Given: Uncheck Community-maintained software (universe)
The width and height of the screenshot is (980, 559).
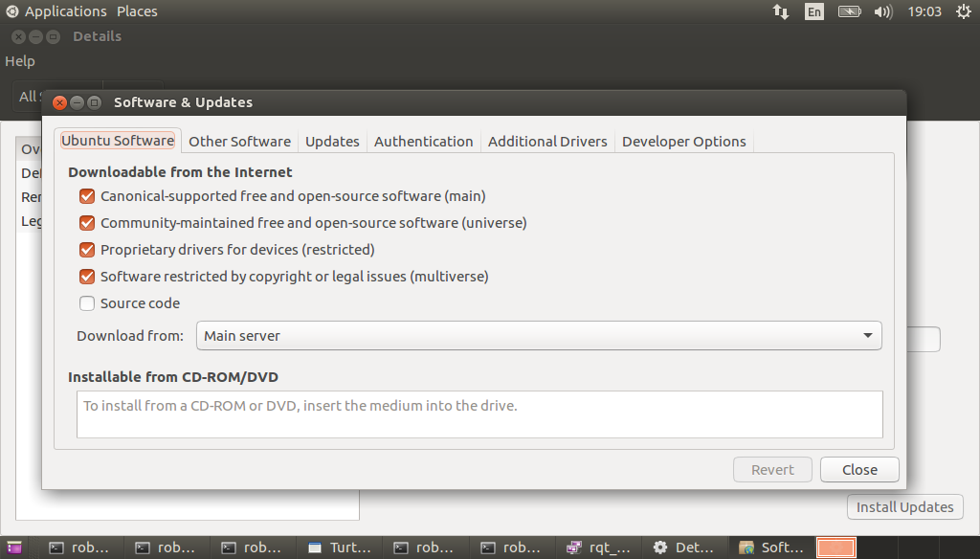Looking at the screenshot, I should pyautogui.click(x=87, y=223).
